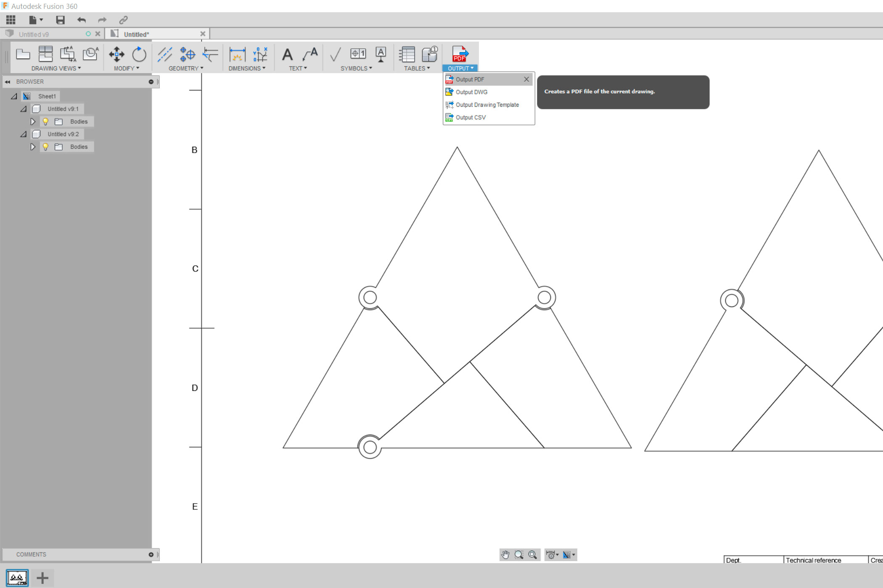Collapse the Sheet1 browser node
Screen dimensions: 883x588
[x=13, y=96]
